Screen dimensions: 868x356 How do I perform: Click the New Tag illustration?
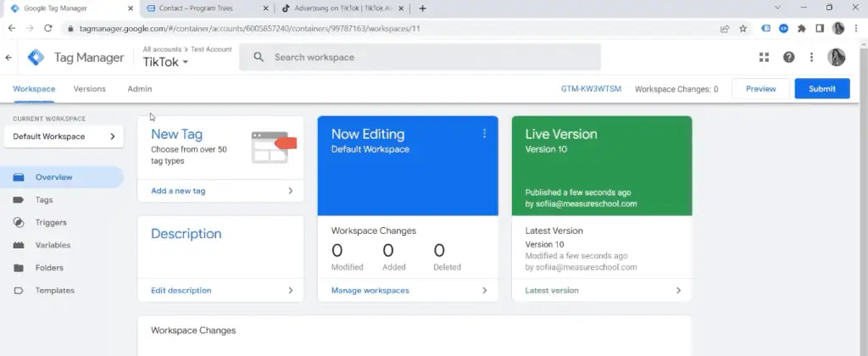click(x=274, y=147)
